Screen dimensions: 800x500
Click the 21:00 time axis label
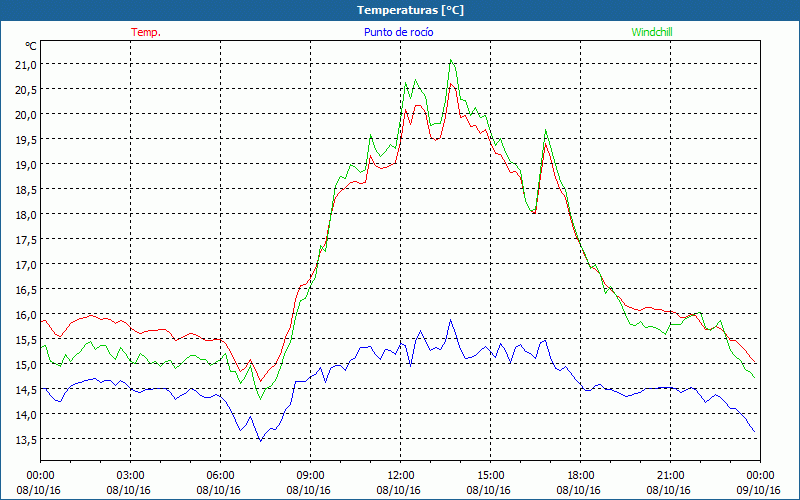[670, 474]
